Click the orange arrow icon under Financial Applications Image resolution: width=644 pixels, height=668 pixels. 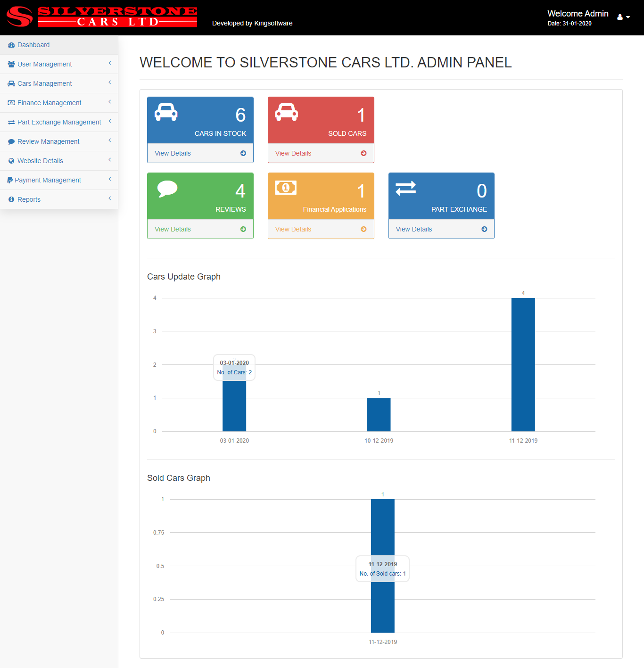[x=363, y=229]
